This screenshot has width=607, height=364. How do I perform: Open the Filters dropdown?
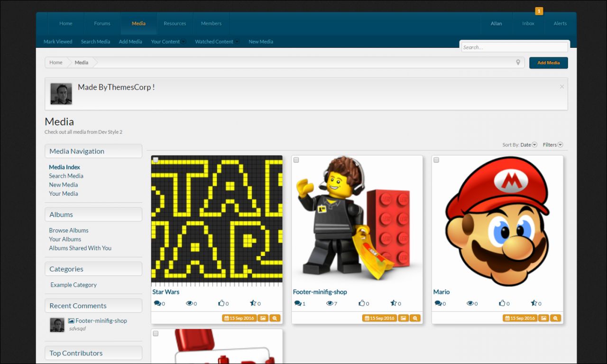pyautogui.click(x=553, y=145)
